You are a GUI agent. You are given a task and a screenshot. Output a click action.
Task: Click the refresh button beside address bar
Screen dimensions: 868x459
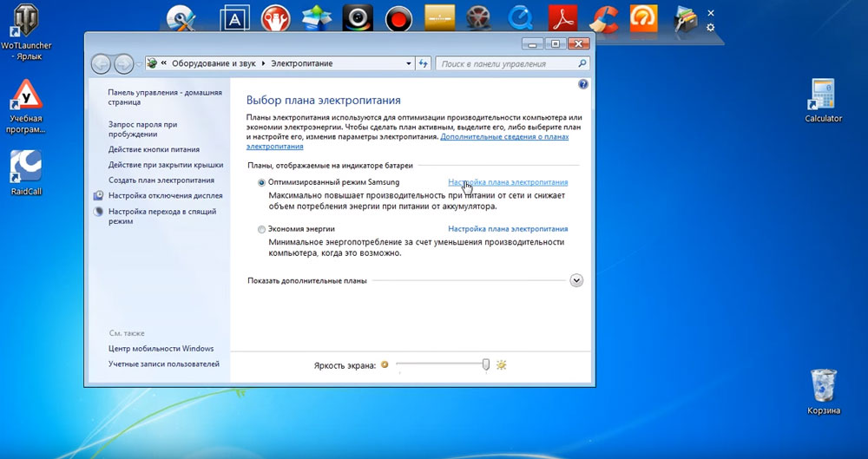point(424,63)
